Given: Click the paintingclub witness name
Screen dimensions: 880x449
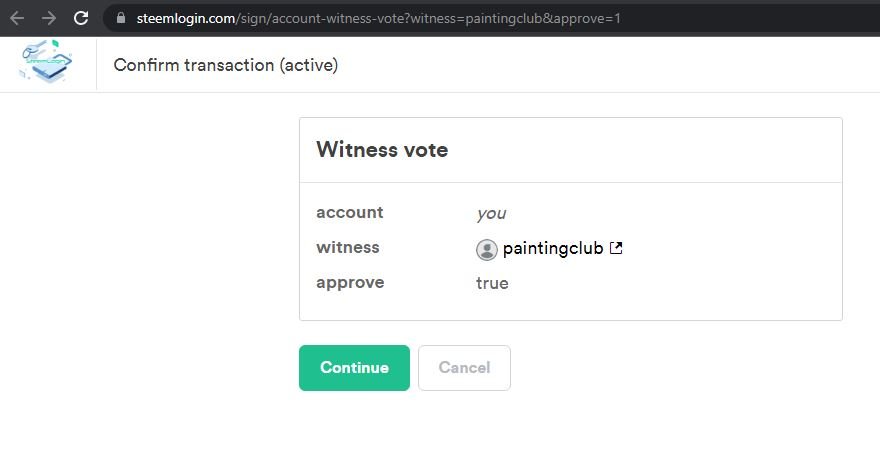Looking at the screenshot, I should coord(552,248).
